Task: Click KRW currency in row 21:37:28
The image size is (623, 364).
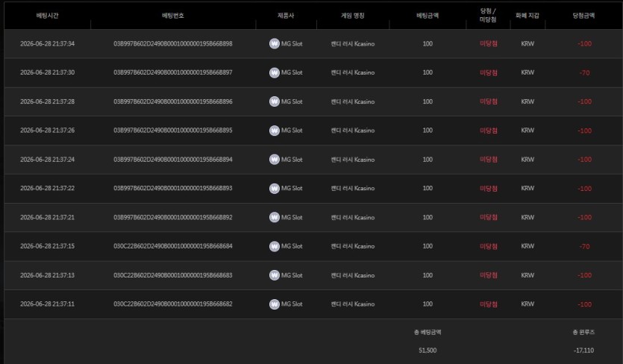Action: pos(527,101)
